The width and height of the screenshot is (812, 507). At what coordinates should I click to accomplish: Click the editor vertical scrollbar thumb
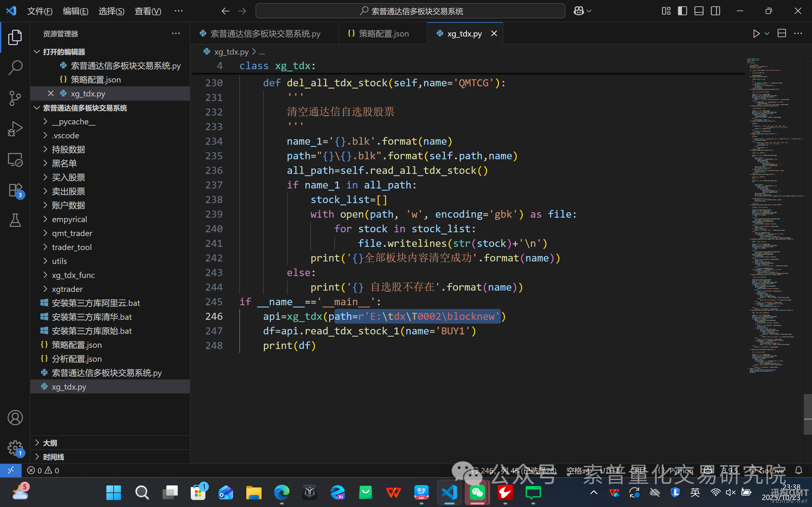(807, 414)
